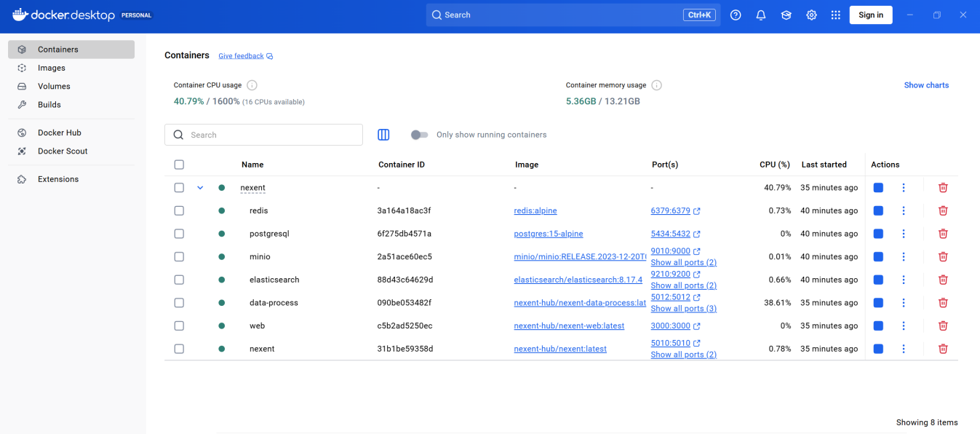Click the manage columns icon
Screen dimensions: 980x434
point(383,135)
